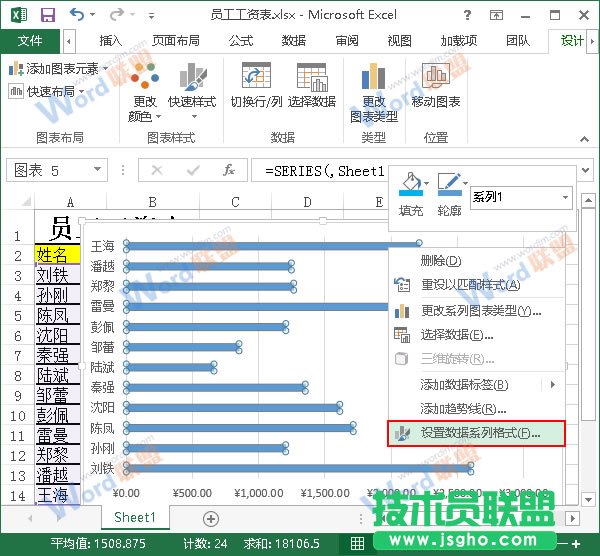This screenshot has height=556, width=600.
Task: Click 更改图表类型 ribbon button
Action: tap(374, 93)
